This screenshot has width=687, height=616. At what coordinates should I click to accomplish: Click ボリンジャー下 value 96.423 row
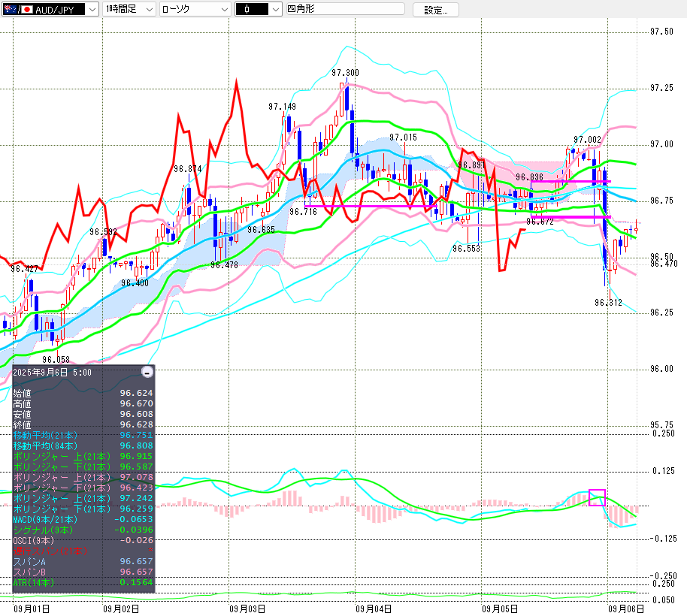[x=83, y=488]
